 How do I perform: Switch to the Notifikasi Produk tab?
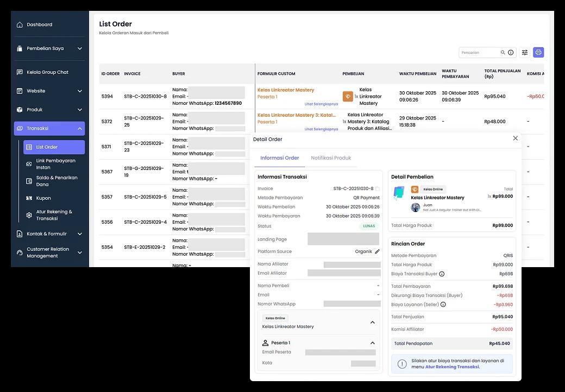pyautogui.click(x=331, y=158)
